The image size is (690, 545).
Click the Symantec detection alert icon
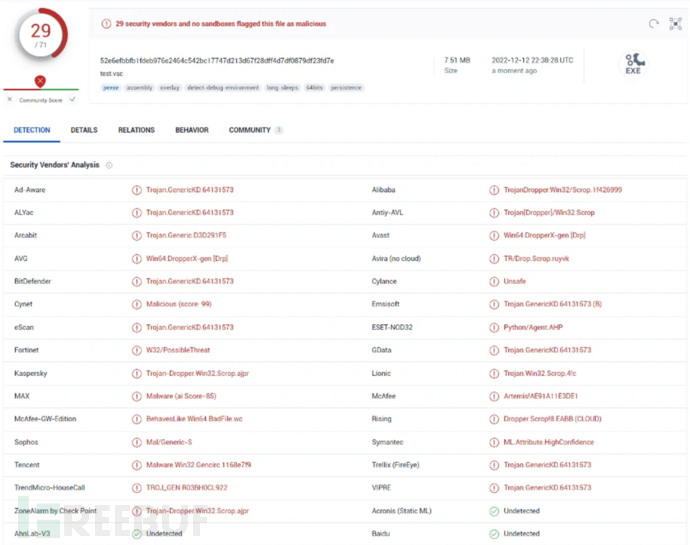[x=494, y=442]
